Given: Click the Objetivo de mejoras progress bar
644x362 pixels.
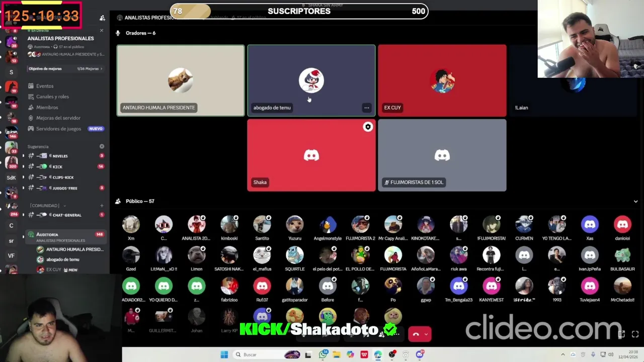Looking at the screenshot, I should point(65,69).
